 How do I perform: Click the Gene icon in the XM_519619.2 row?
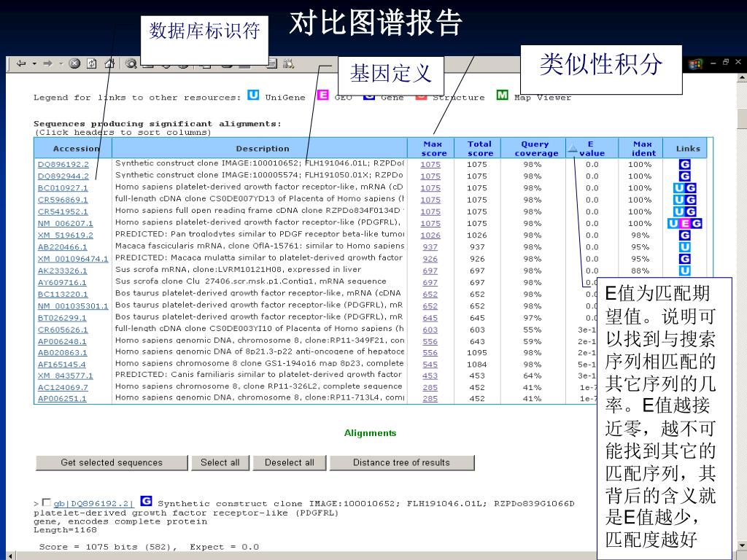click(684, 236)
